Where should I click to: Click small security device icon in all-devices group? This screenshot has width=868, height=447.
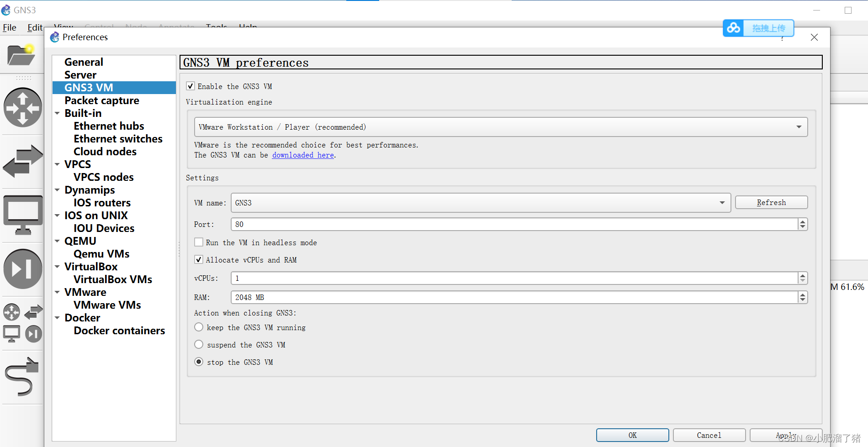click(33, 334)
